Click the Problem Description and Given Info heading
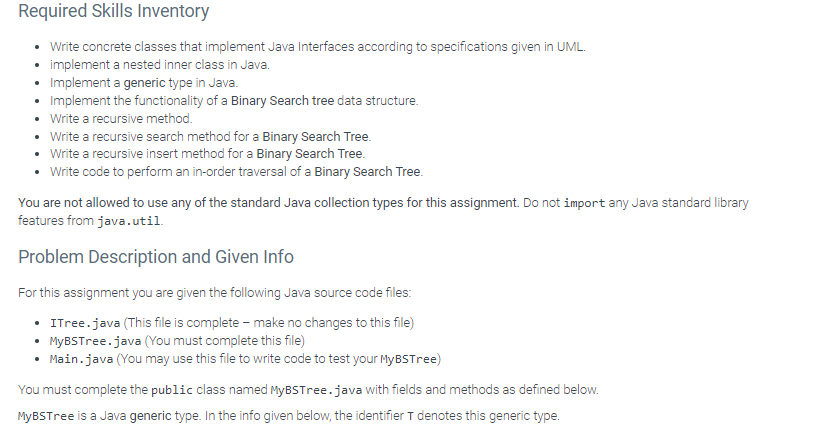Screen dimensions: 823x435 156,257
